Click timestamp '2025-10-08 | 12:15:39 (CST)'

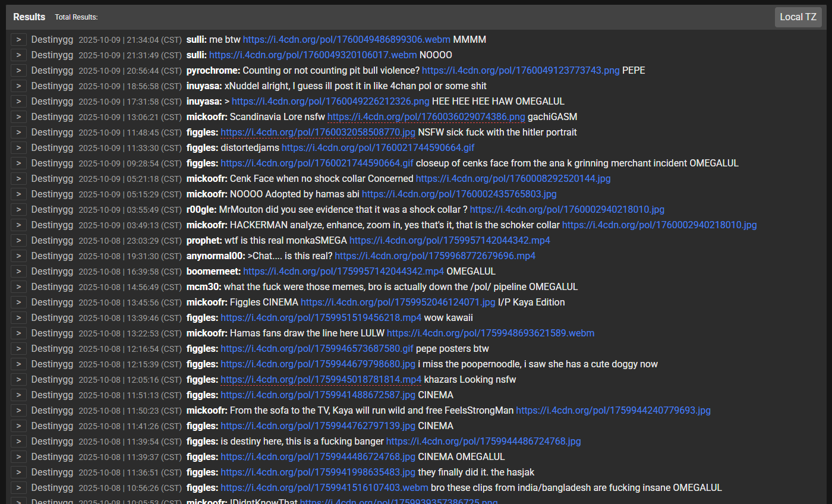130,364
